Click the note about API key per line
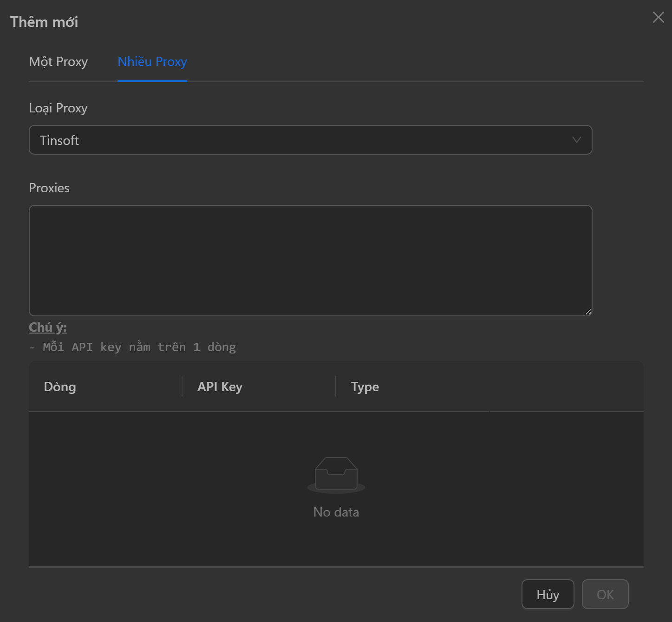The width and height of the screenshot is (672, 622). tap(132, 347)
